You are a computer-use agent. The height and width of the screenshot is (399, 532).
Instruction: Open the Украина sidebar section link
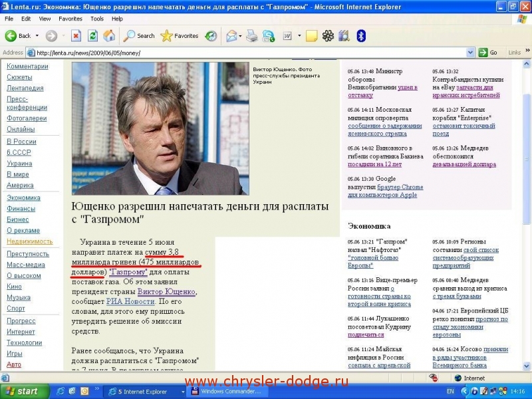click(x=19, y=163)
